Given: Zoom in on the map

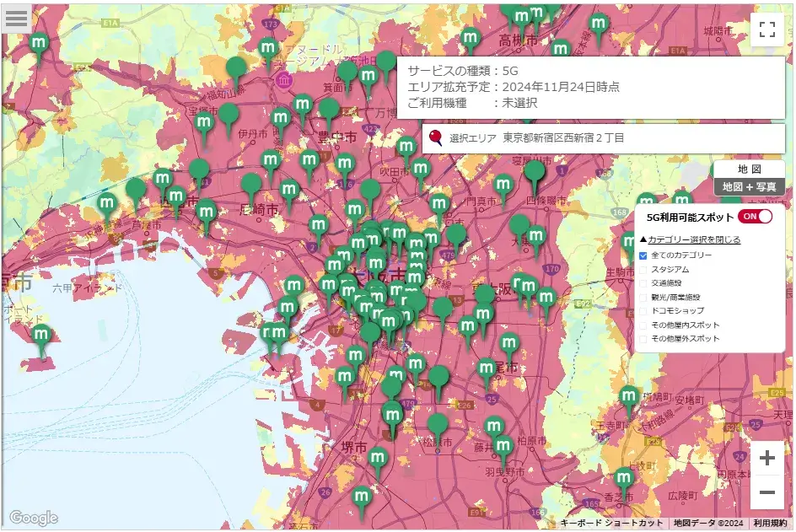Looking at the screenshot, I should [766, 458].
